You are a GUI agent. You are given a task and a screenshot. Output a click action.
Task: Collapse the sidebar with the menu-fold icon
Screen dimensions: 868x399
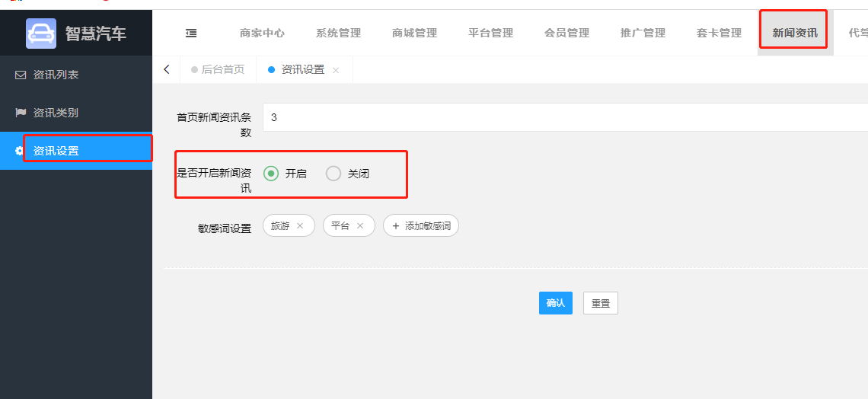[x=191, y=34]
